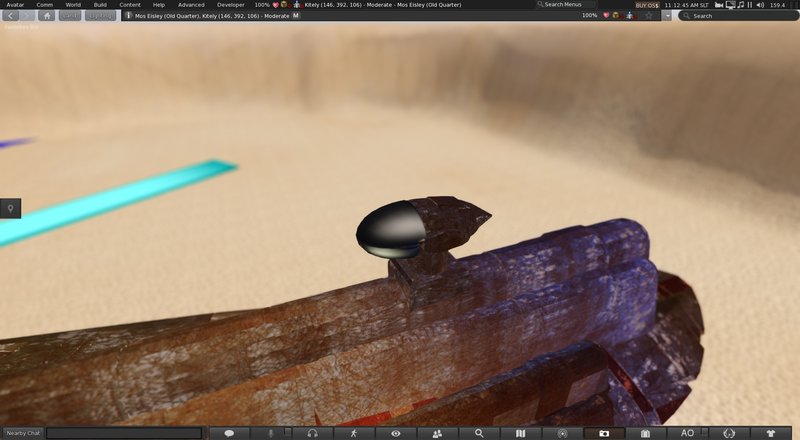
Task: Open the Developer menu
Action: pos(231,5)
